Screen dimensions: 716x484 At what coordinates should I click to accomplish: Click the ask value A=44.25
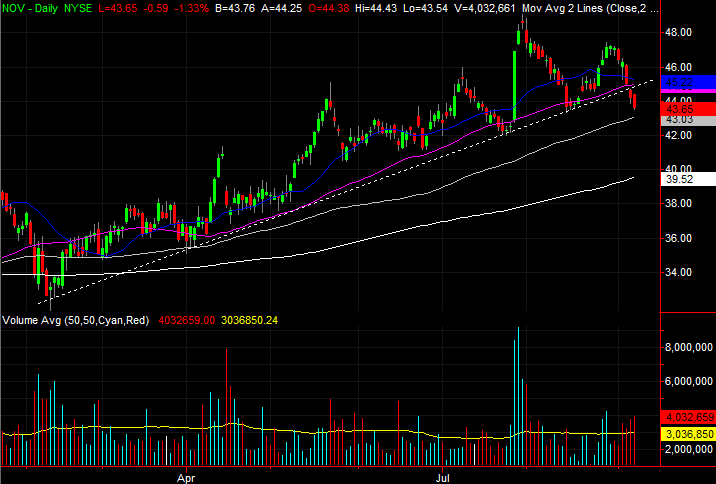(x=283, y=8)
